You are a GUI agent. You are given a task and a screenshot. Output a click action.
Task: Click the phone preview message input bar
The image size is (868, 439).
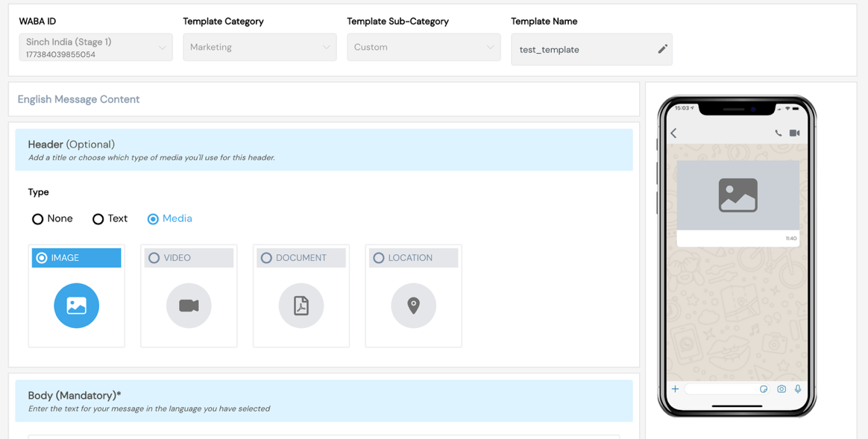[727, 389]
